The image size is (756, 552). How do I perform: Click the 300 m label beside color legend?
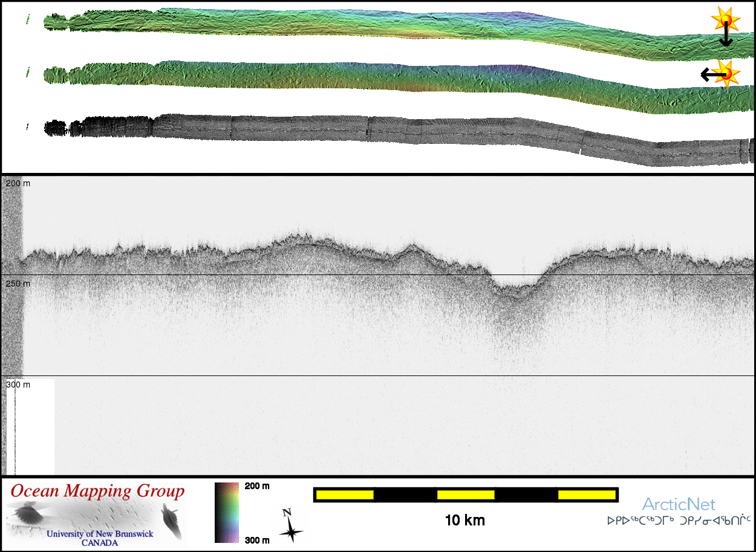tap(257, 540)
